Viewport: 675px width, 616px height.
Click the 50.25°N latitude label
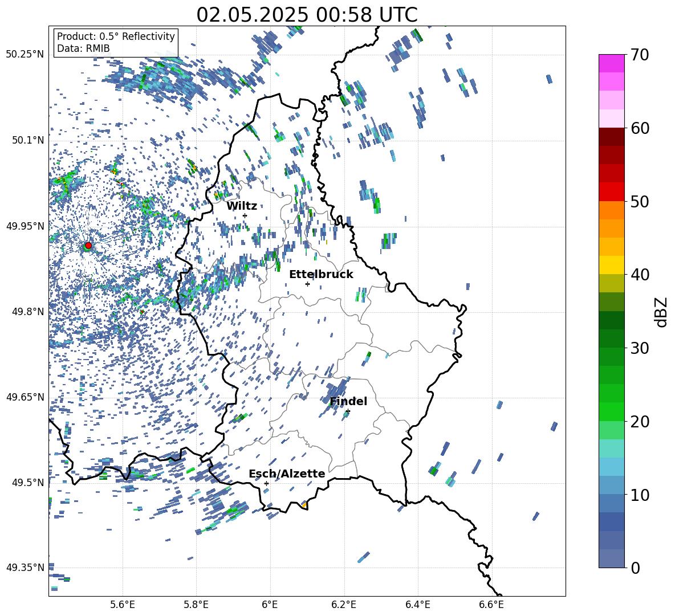tap(25, 55)
